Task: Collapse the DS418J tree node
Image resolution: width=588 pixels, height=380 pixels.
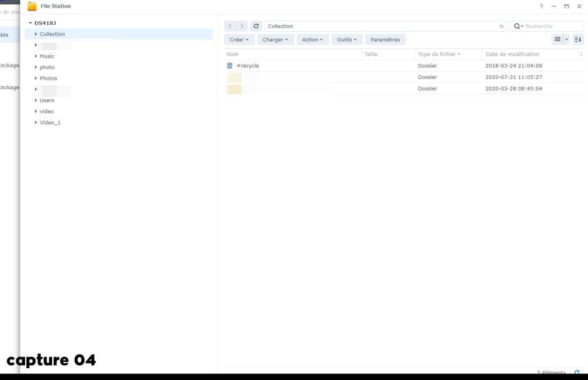Action: [x=31, y=23]
